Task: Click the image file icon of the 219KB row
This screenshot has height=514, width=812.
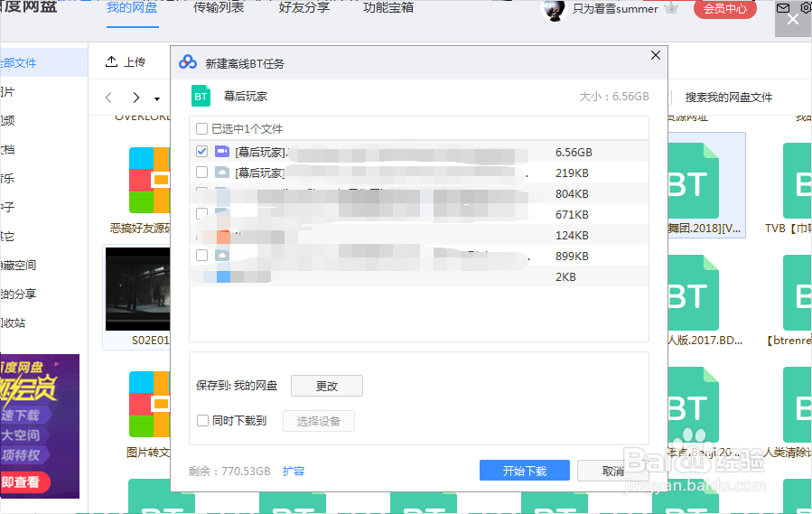Action: pyautogui.click(x=222, y=172)
